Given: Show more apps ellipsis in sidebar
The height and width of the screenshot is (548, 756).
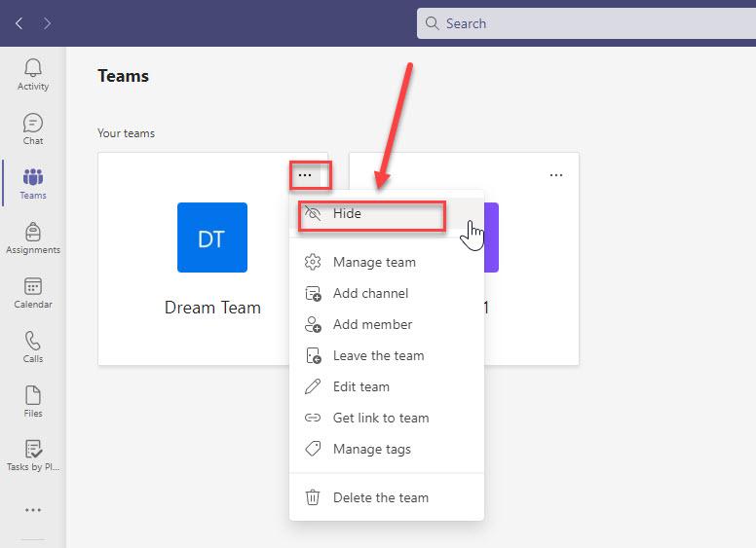Looking at the screenshot, I should (x=33, y=510).
